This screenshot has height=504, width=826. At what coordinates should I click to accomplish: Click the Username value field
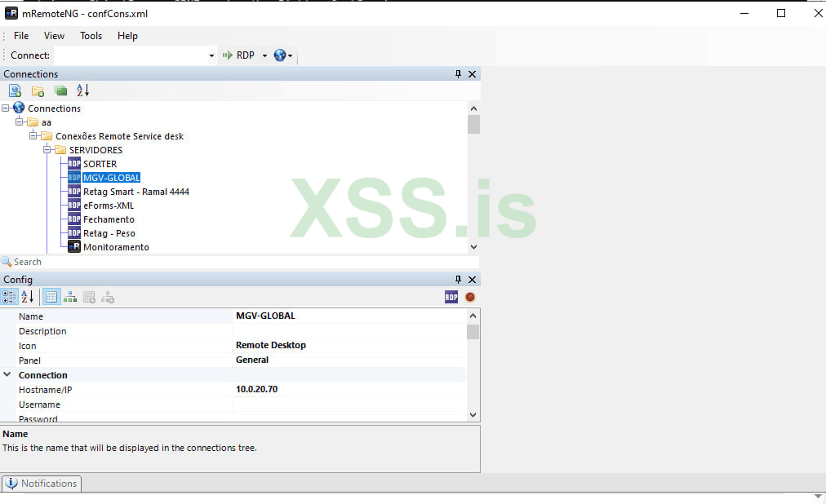pos(350,405)
